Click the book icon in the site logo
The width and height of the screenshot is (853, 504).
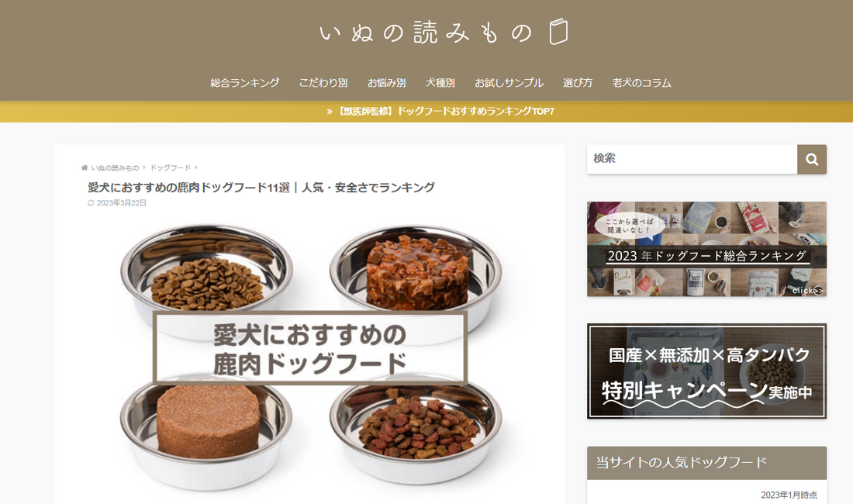pos(558,32)
